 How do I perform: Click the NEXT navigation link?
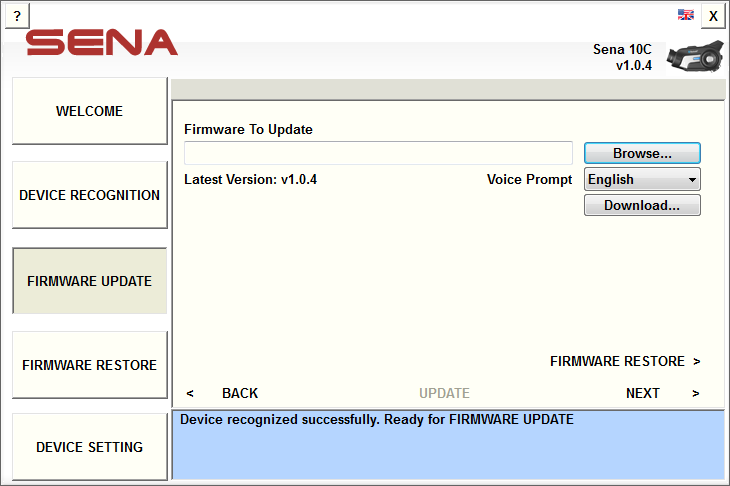[642, 393]
